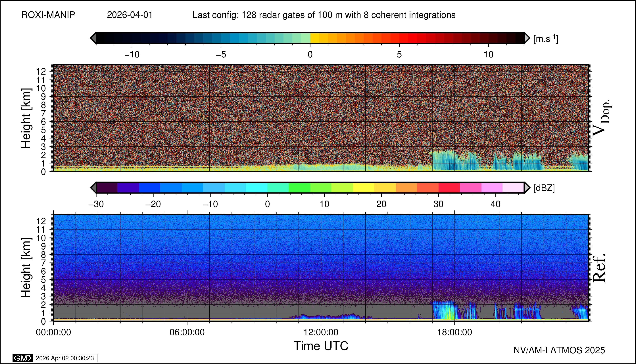Pick the dark purple -30 dBZ swatch

point(107,188)
